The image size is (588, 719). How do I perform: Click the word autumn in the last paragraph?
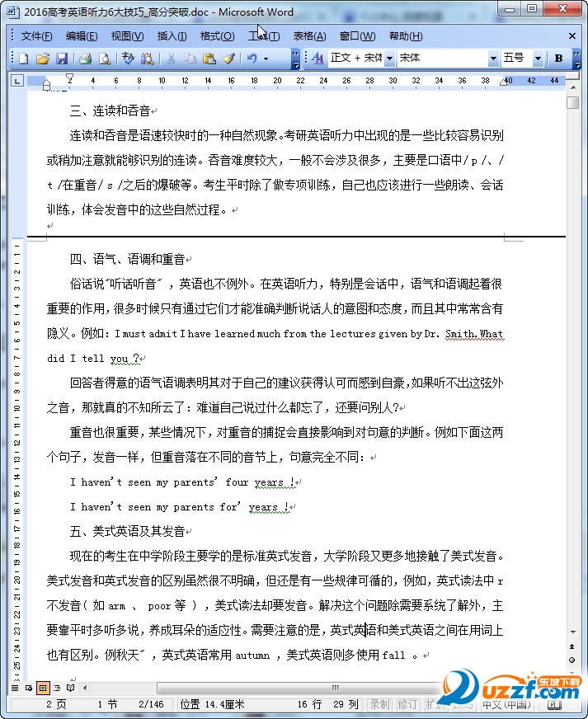click(x=252, y=656)
